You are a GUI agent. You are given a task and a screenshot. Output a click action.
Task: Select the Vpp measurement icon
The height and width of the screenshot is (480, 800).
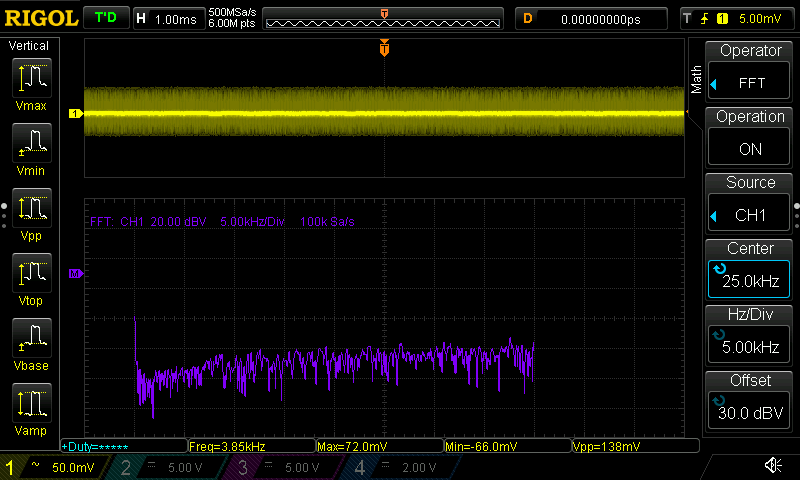pos(32,208)
